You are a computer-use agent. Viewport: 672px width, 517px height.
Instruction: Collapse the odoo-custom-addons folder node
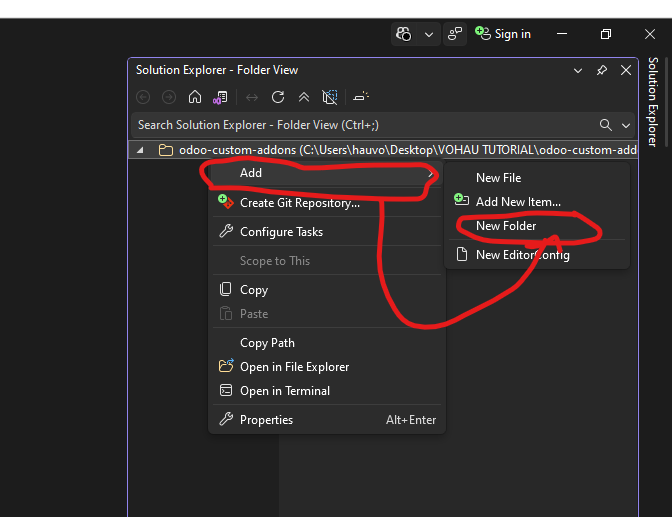[140, 150]
